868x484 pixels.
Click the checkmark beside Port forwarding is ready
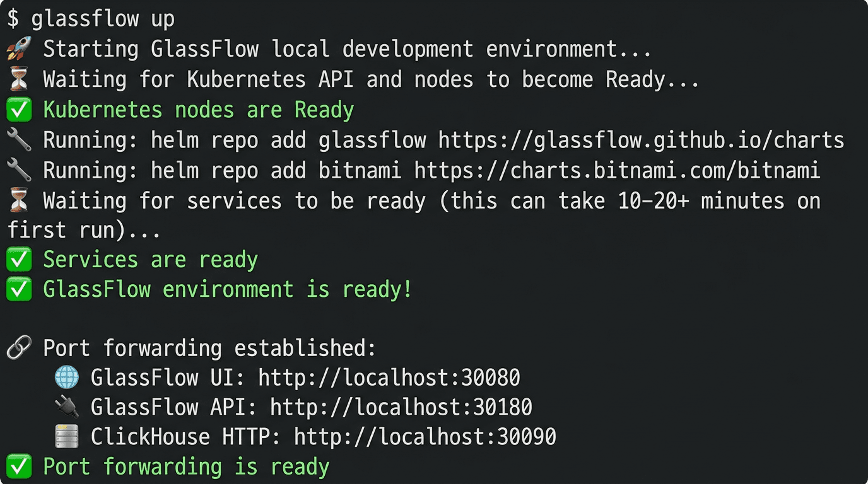click(x=18, y=466)
